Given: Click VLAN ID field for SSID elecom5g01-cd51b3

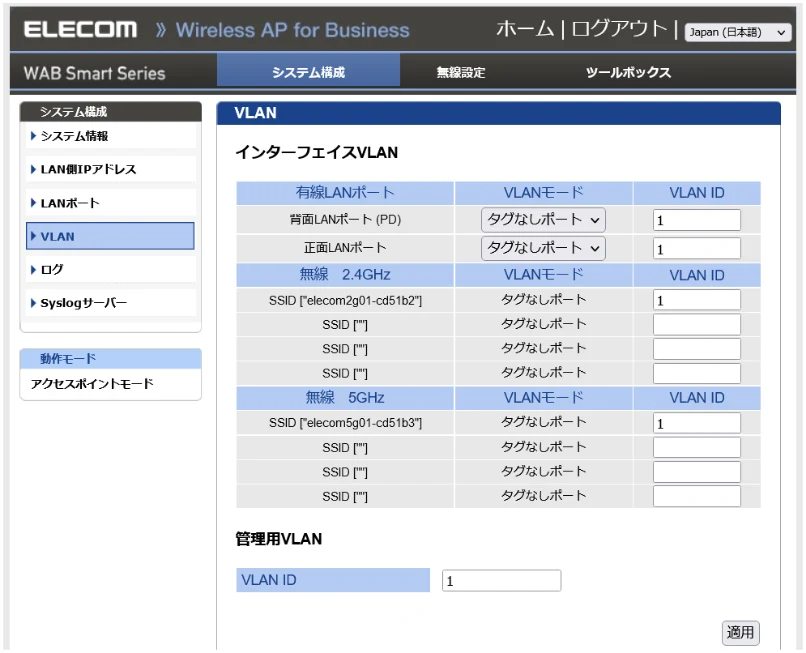Looking at the screenshot, I should (x=697, y=423).
